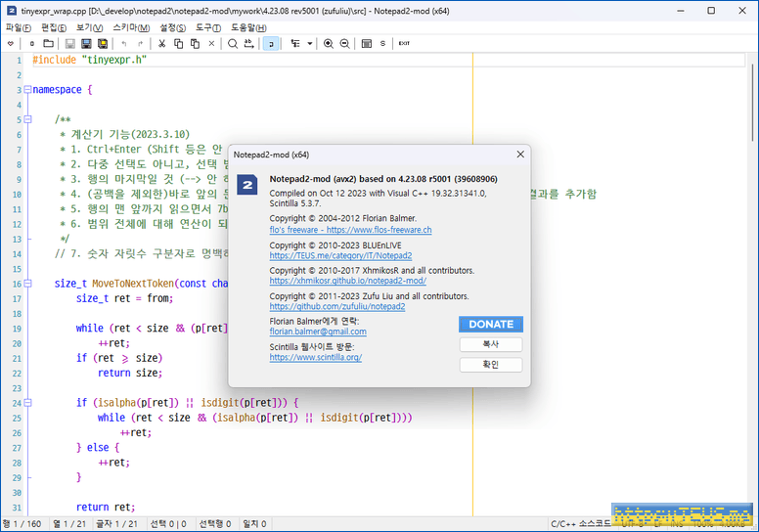The image size is (759, 532).
Task: Click the grayed-out Save icon
Action: coord(70,44)
